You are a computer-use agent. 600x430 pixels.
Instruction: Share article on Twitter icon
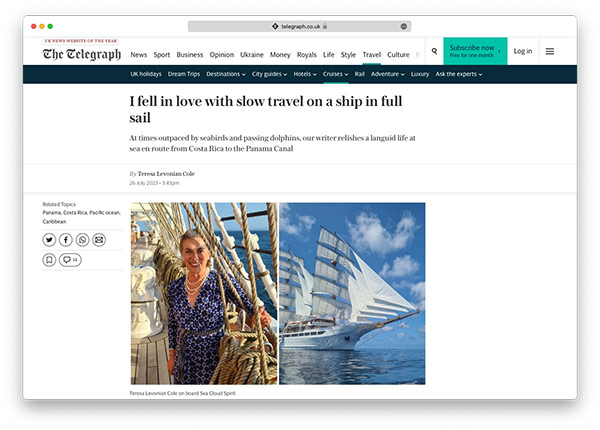[49, 240]
